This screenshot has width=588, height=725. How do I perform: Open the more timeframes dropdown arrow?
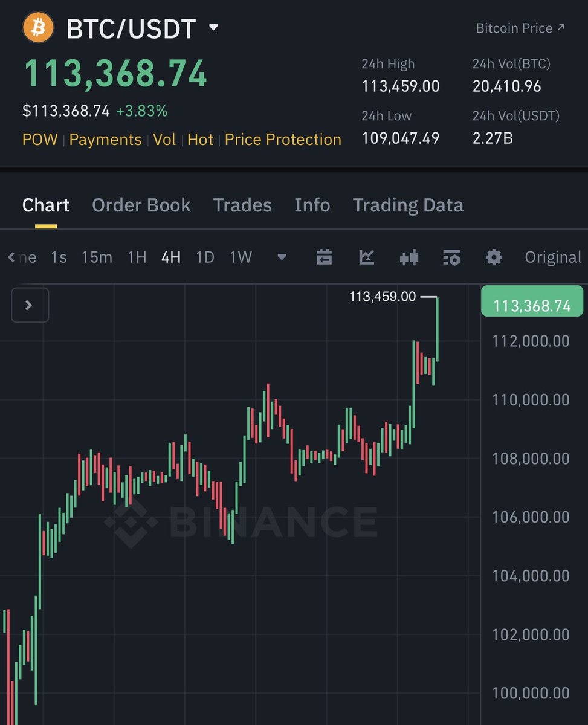(282, 257)
